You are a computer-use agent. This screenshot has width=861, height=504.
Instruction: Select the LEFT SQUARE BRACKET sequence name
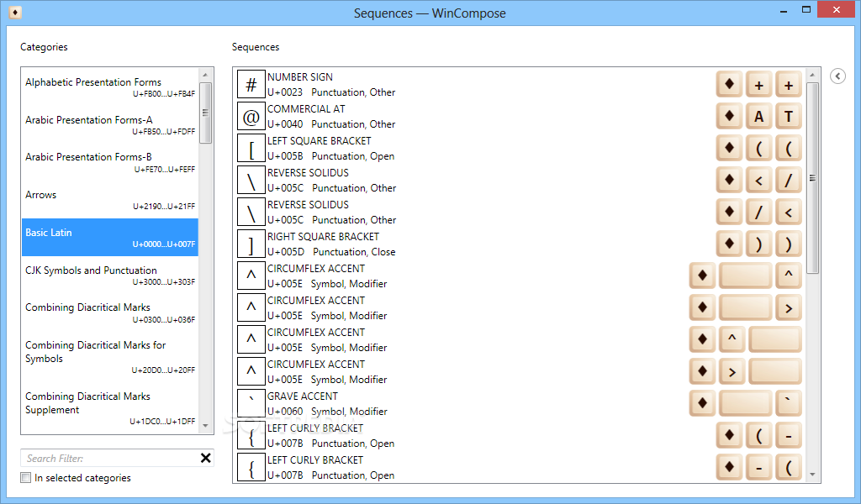319,140
